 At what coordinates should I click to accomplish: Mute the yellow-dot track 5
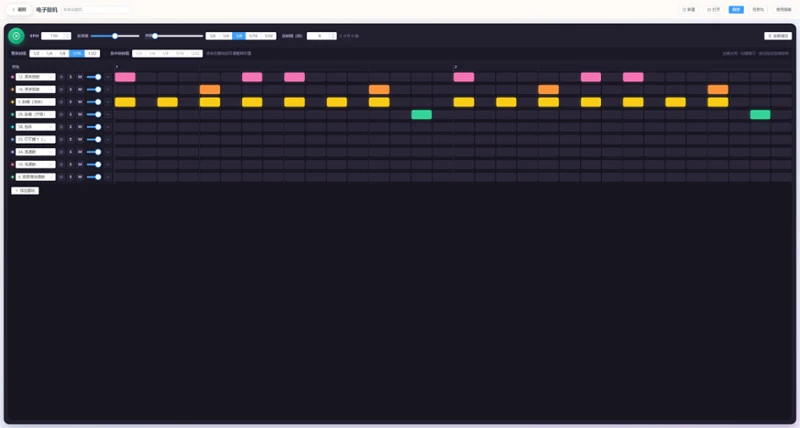(x=80, y=102)
